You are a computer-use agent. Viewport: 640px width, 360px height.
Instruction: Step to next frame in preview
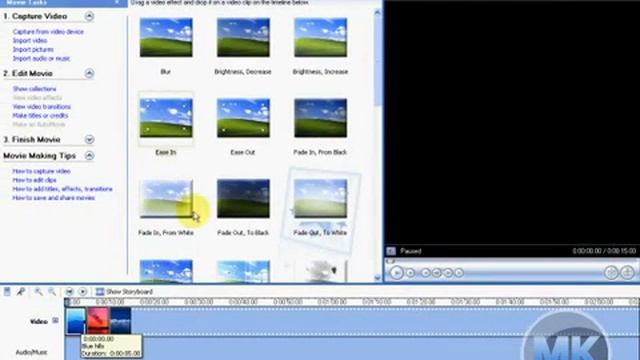(x=448, y=273)
